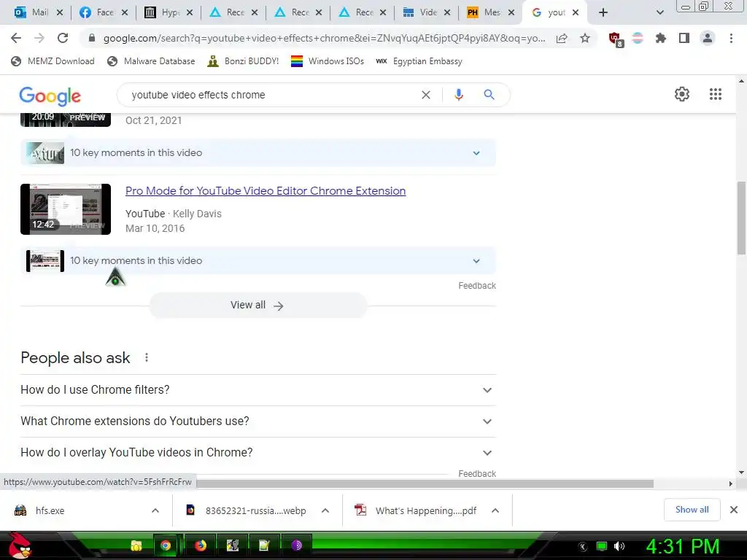Open the uBlock shield extension icon
747x560 pixels.
coord(616,39)
